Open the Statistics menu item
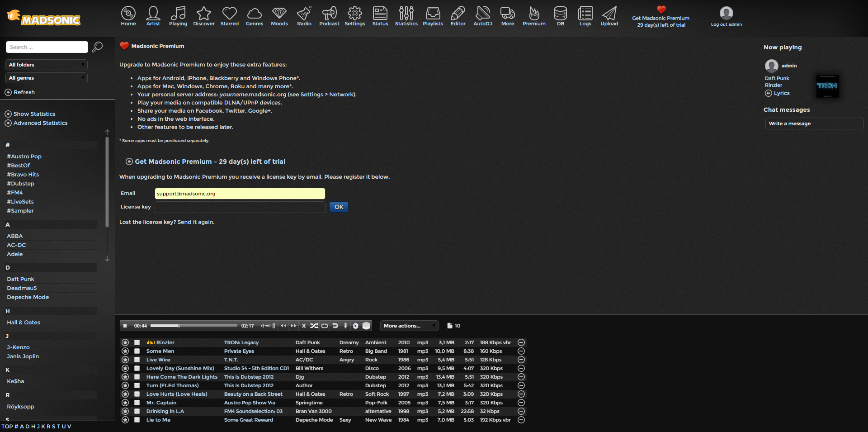 pyautogui.click(x=406, y=16)
